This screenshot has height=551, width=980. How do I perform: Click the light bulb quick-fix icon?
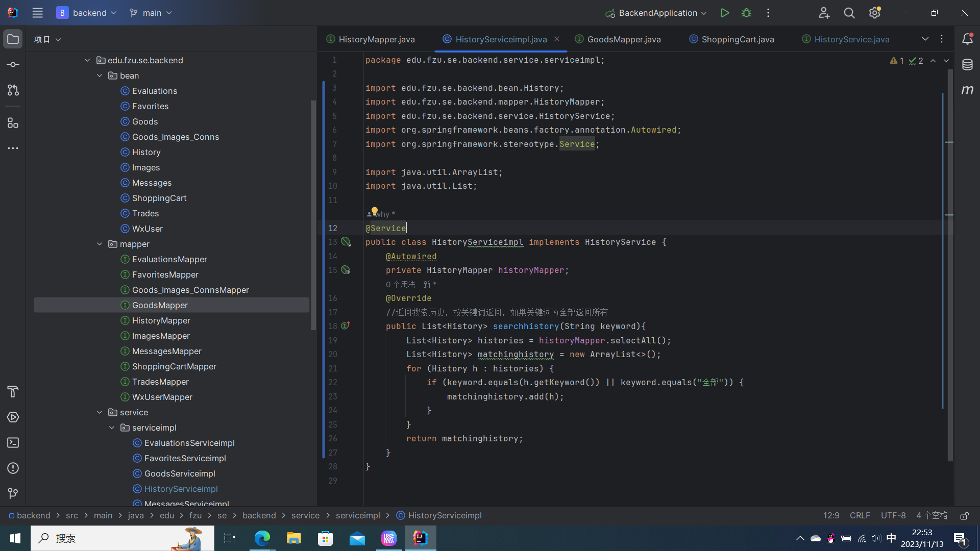click(x=375, y=211)
